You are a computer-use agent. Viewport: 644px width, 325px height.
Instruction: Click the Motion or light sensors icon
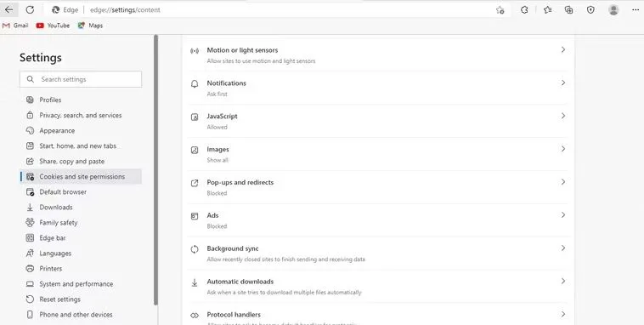195,51
